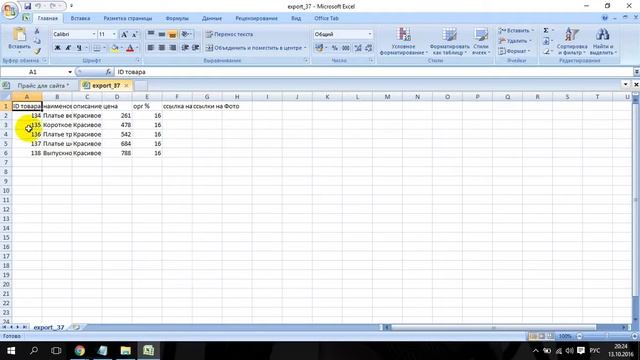Increase indent in cell
Screen dimensions: 640x360
[196, 48]
